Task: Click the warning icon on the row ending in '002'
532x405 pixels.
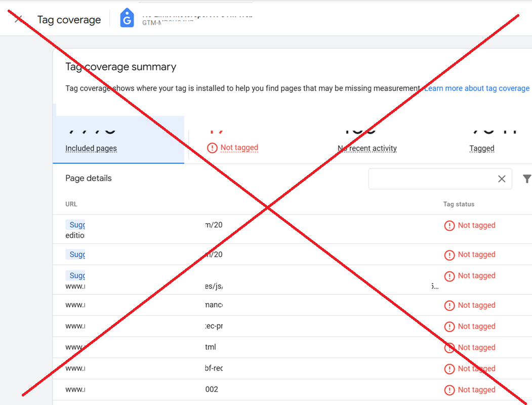Action: pos(449,390)
